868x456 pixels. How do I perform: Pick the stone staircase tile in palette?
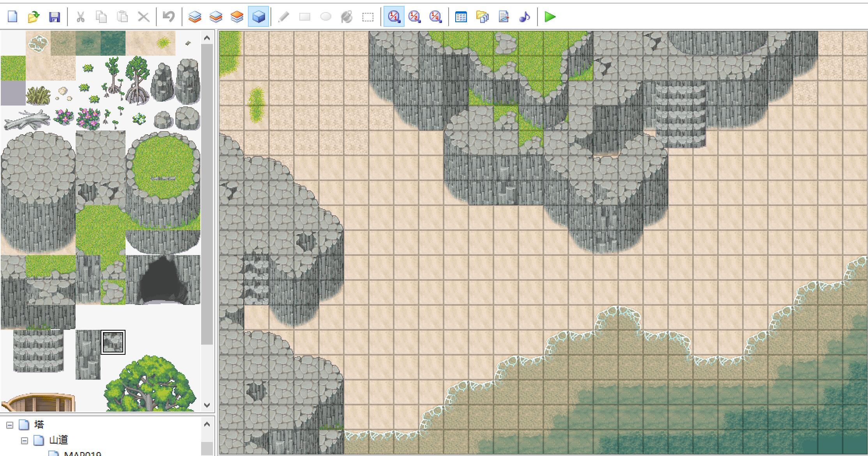(x=38, y=350)
